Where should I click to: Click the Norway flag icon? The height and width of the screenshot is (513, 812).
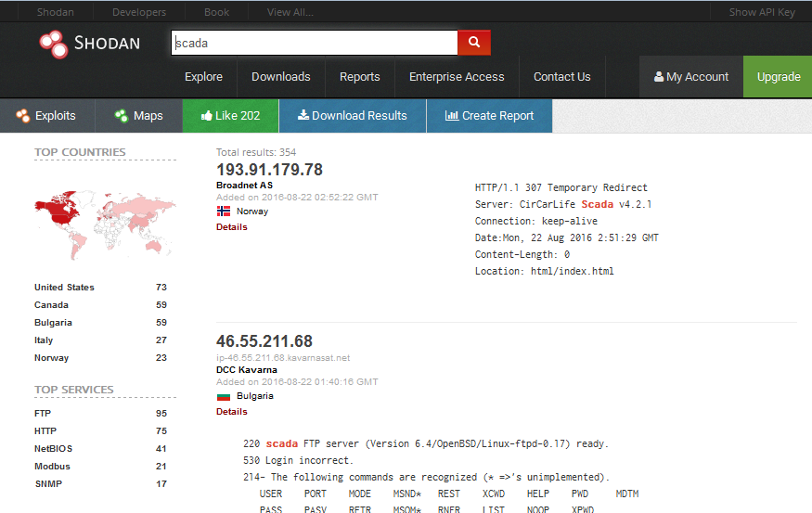(x=224, y=212)
